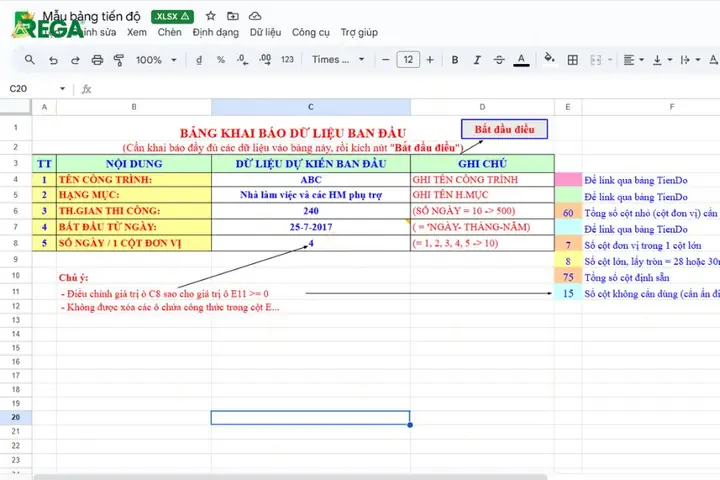Expand the name box dropdown arrow
The image size is (720, 480).
(x=62, y=88)
